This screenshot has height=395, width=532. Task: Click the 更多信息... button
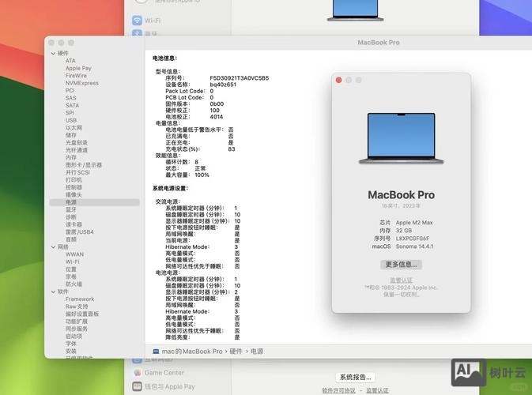pyautogui.click(x=401, y=265)
